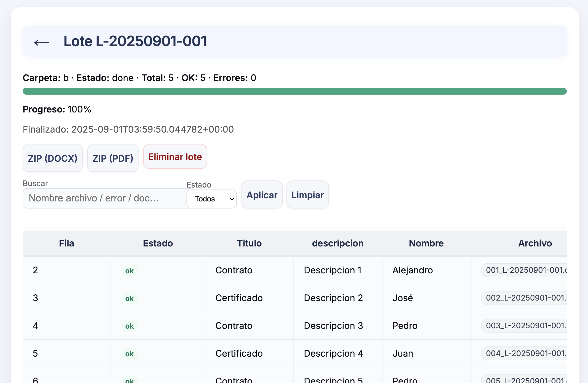This screenshot has height=383, width=588.
Task: Click the Estado column header in table
Action: point(158,243)
